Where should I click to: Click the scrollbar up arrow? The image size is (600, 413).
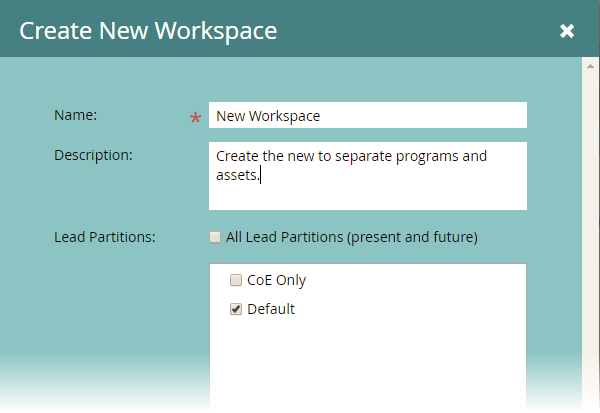pyautogui.click(x=590, y=65)
